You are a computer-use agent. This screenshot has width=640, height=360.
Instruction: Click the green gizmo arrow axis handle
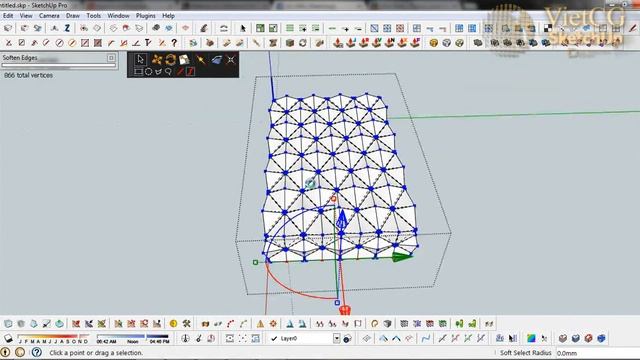point(402,257)
